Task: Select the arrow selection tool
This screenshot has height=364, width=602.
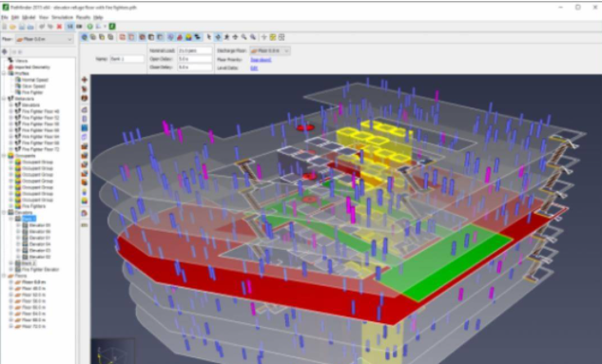Action: tap(209, 37)
